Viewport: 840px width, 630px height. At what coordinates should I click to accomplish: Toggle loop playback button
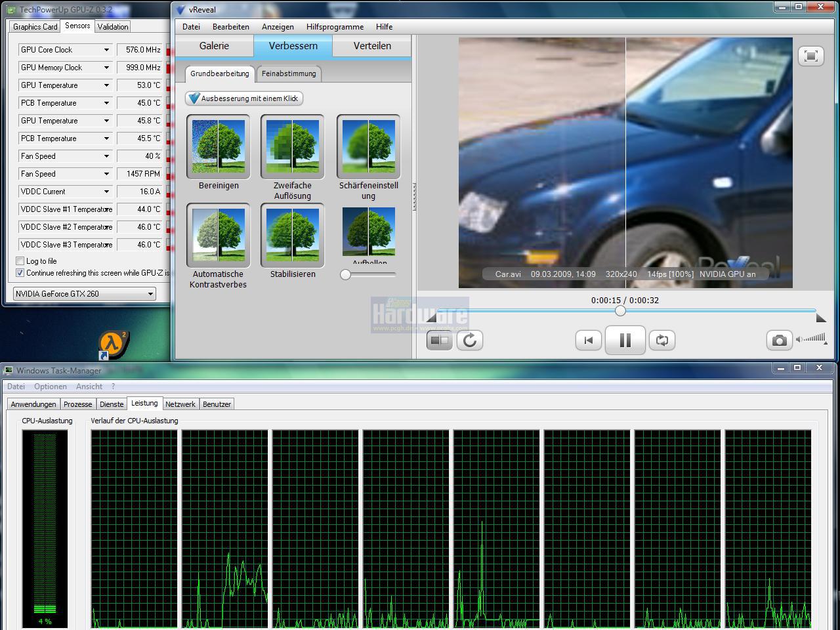(662, 340)
